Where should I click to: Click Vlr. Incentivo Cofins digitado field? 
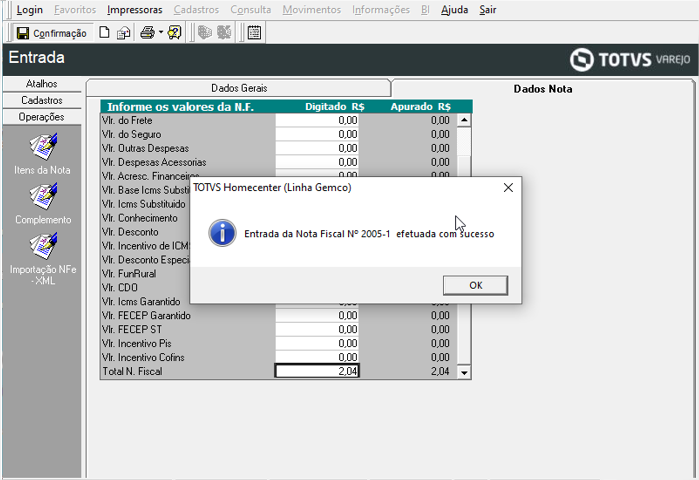click(317, 357)
